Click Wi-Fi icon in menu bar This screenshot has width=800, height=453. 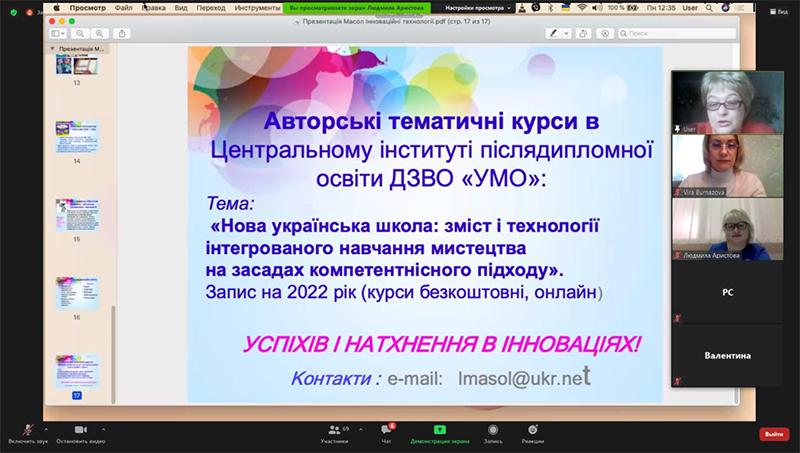click(582, 8)
